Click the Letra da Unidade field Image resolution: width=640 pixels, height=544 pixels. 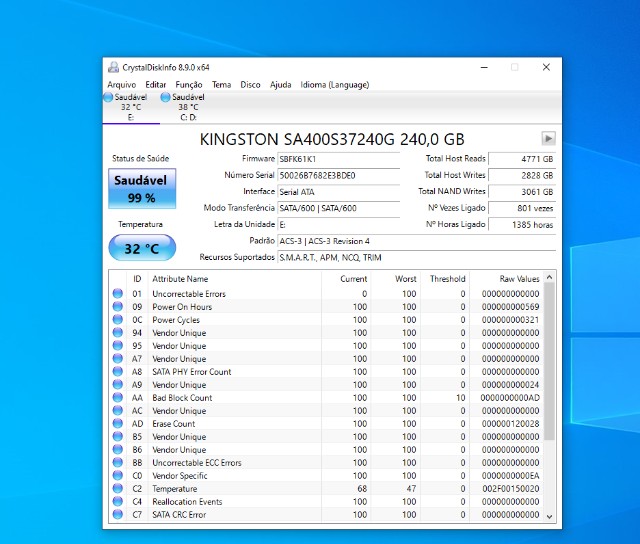338,224
